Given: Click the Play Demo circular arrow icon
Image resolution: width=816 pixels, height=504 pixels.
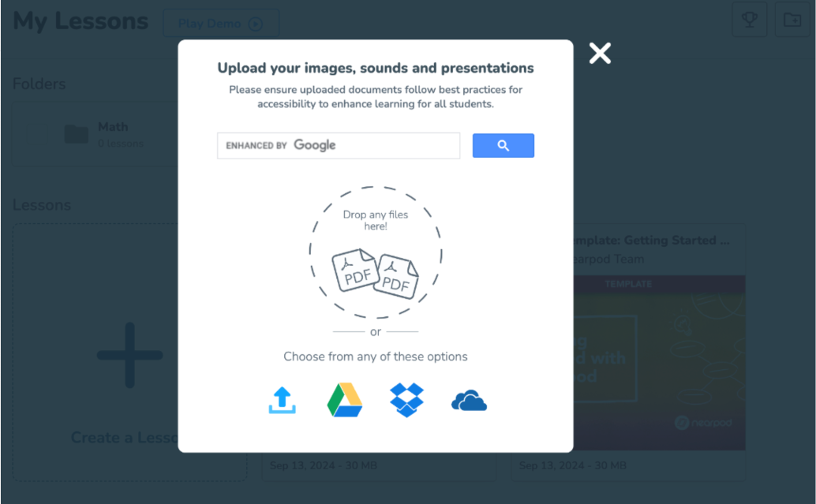Looking at the screenshot, I should click(x=255, y=23).
